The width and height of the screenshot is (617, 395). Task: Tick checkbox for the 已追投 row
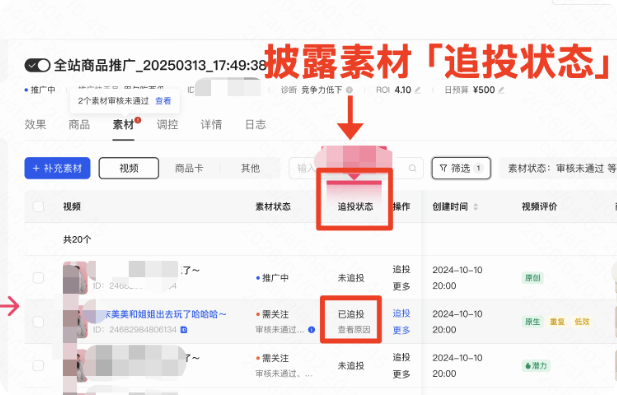[38, 321]
